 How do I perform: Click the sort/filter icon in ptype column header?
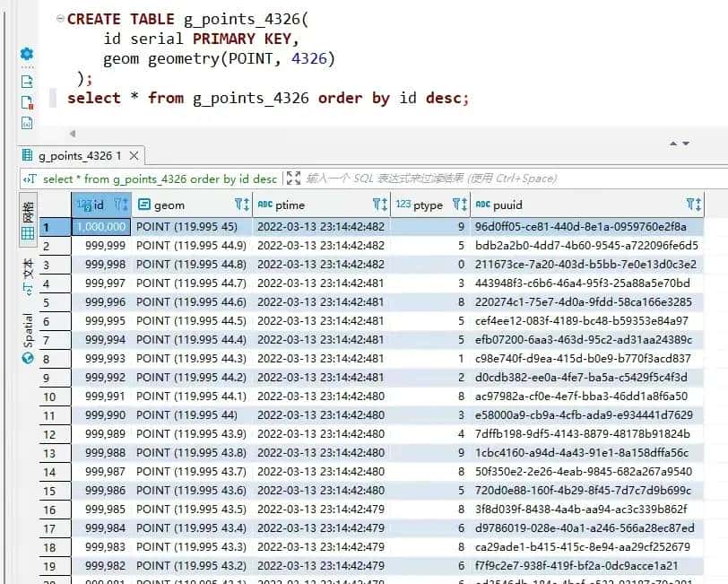[x=459, y=205]
